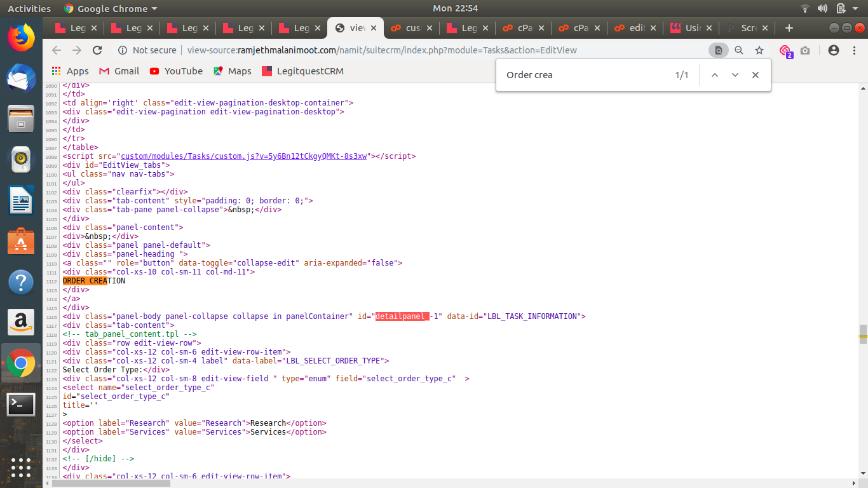This screenshot has height=488, width=868.
Task: Open the clock showing Mon 22:54
Action: point(455,8)
